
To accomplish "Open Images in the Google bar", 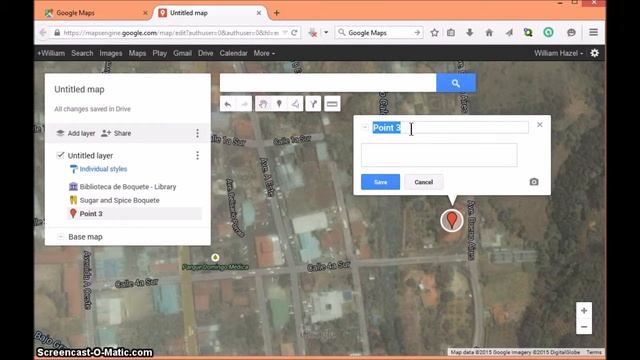I will pos(111,53).
